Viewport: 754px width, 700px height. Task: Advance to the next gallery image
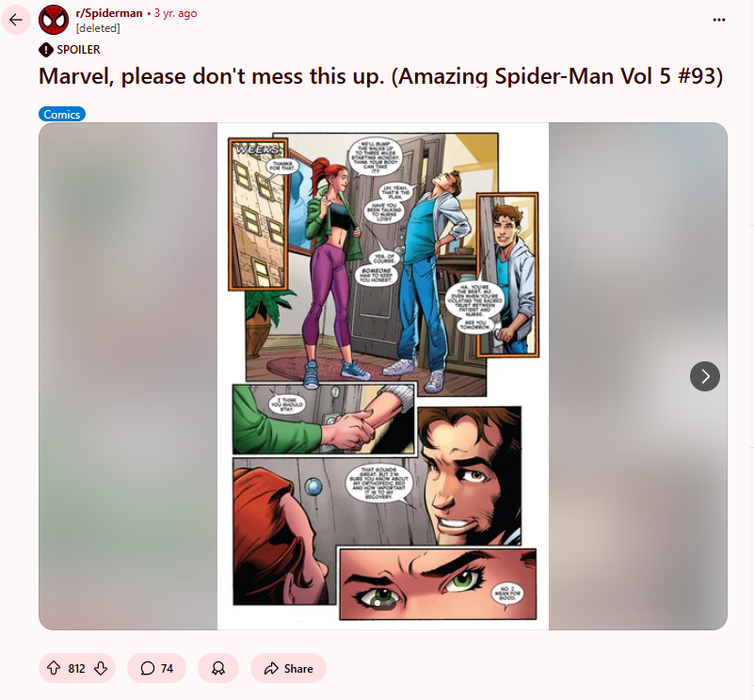click(704, 376)
